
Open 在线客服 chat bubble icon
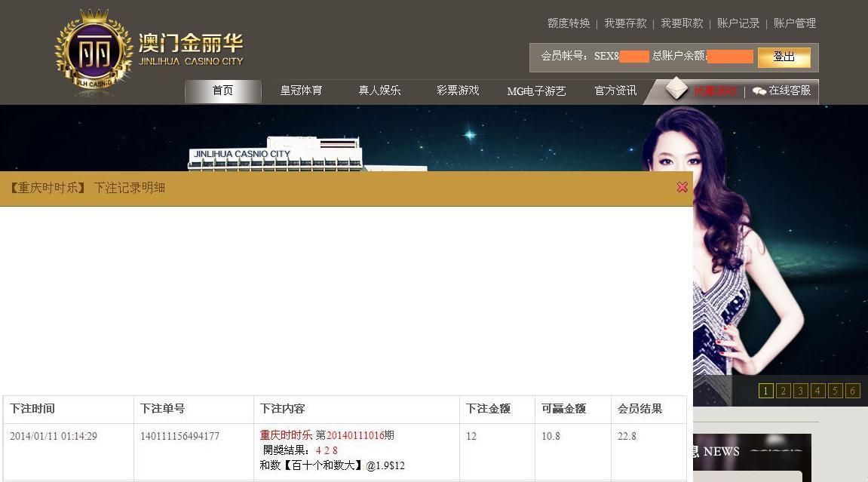click(x=759, y=91)
